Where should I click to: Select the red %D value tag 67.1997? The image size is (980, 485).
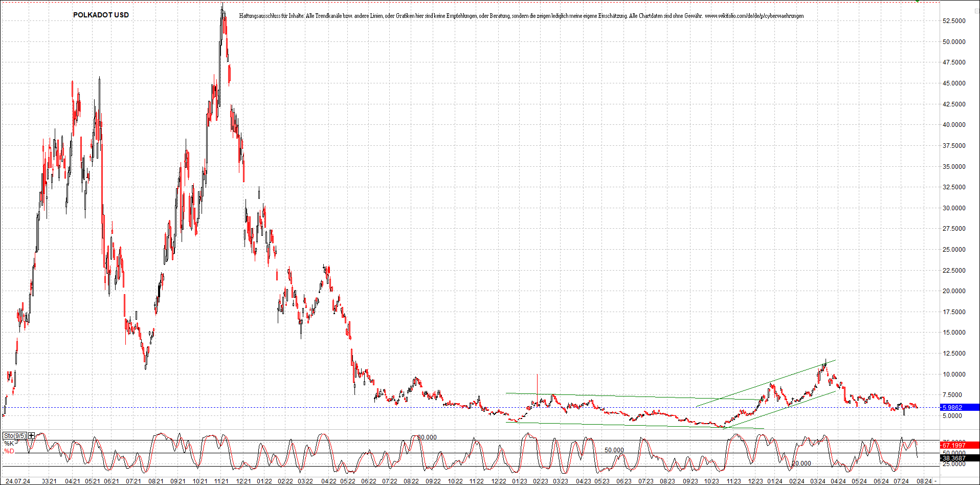960,446
